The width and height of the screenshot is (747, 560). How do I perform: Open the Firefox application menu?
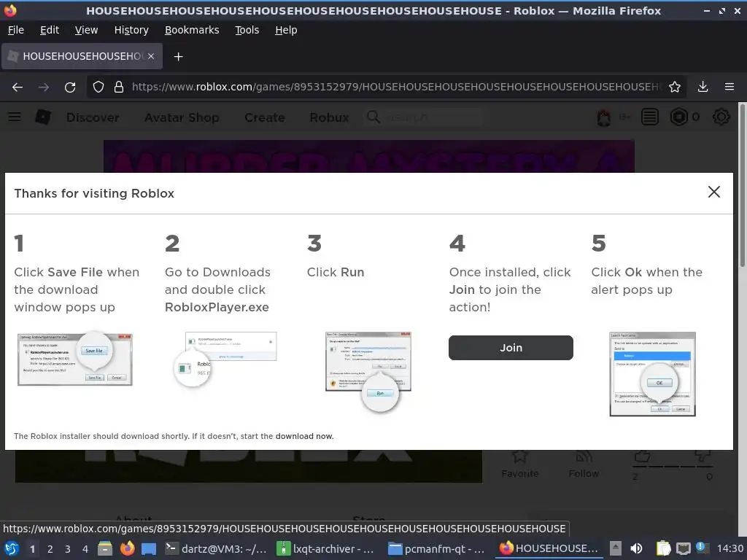[729, 87]
